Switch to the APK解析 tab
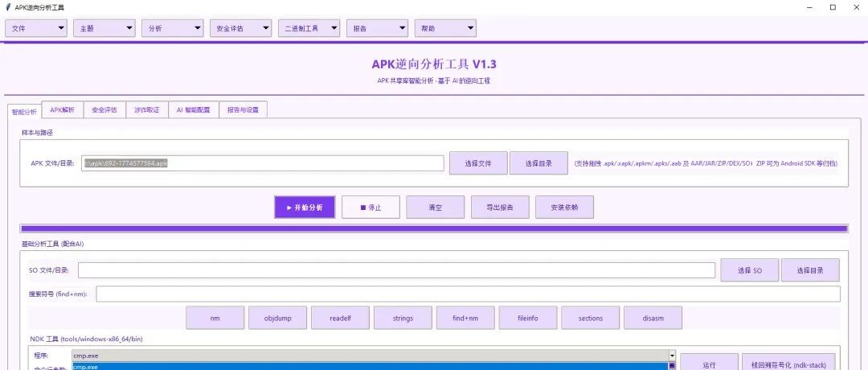The width and height of the screenshot is (868, 370). pos(63,109)
